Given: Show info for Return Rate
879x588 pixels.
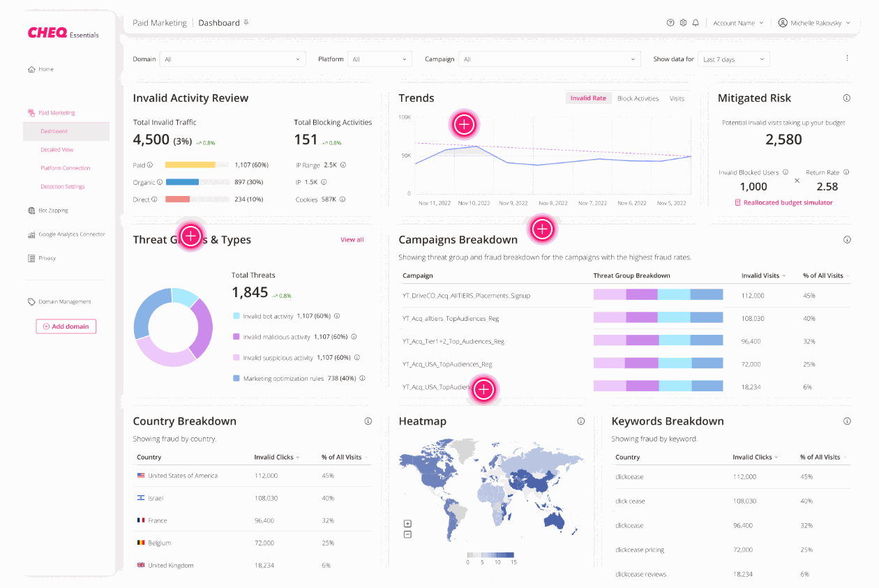Looking at the screenshot, I should (x=846, y=172).
